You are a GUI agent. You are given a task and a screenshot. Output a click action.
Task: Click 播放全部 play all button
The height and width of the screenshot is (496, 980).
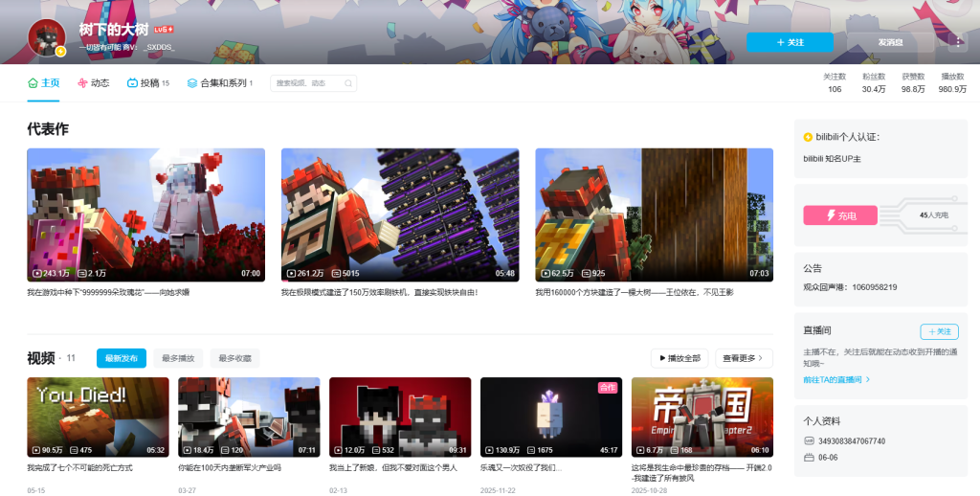point(679,358)
